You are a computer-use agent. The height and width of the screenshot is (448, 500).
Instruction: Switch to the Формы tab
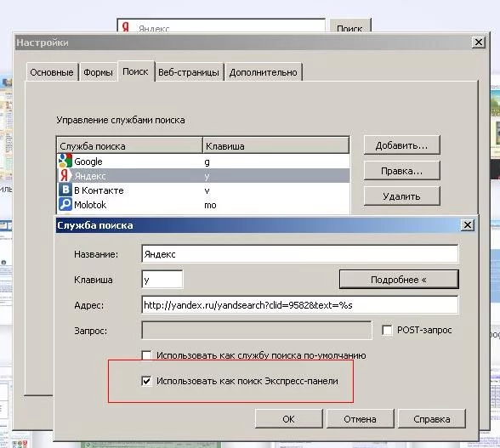[x=99, y=72]
